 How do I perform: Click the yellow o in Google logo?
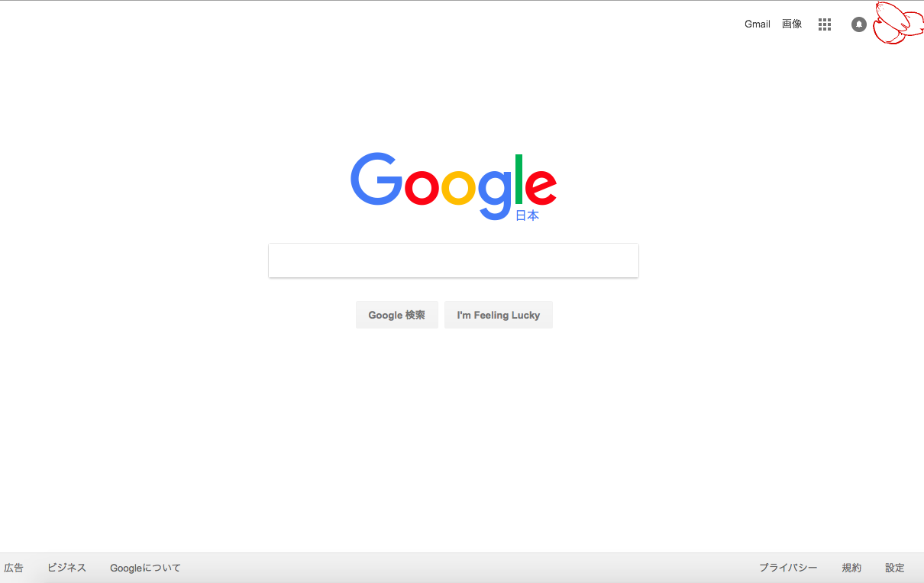coord(459,187)
